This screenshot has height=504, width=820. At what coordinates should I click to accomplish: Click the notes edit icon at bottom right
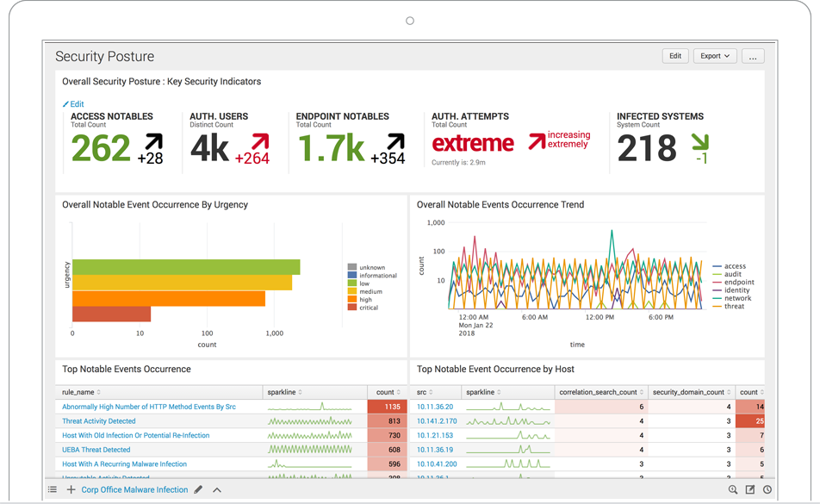750,489
